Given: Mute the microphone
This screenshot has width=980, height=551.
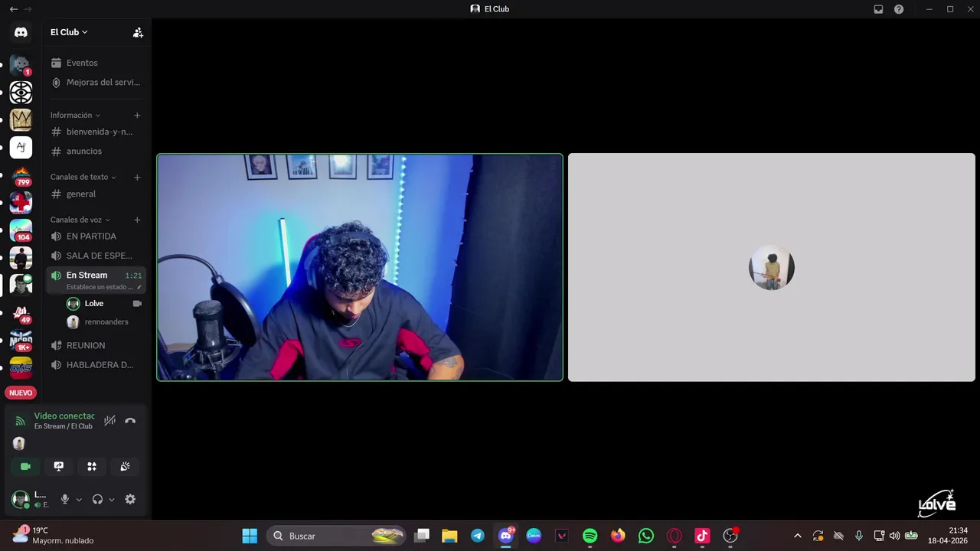Looking at the screenshot, I should click(x=64, y=499).
